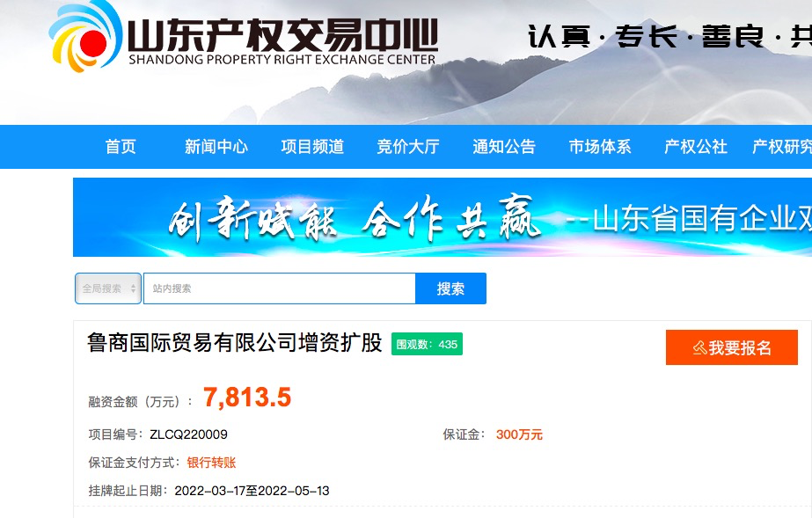Image resolution: width=812 pixels, height=518 pixels.
Task: Open the 市场体系 navigation item
Action: point(600,147)
